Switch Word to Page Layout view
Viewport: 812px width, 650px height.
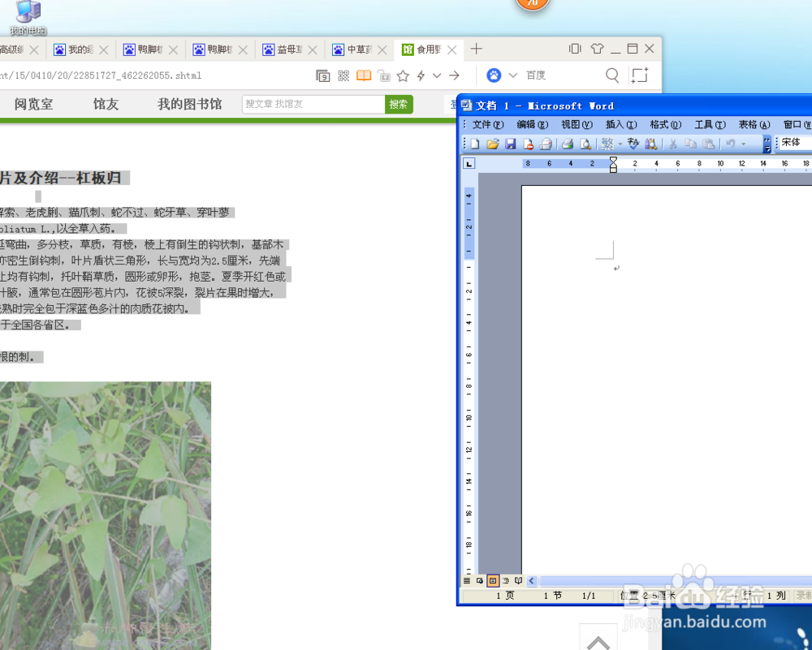(493, 581)
